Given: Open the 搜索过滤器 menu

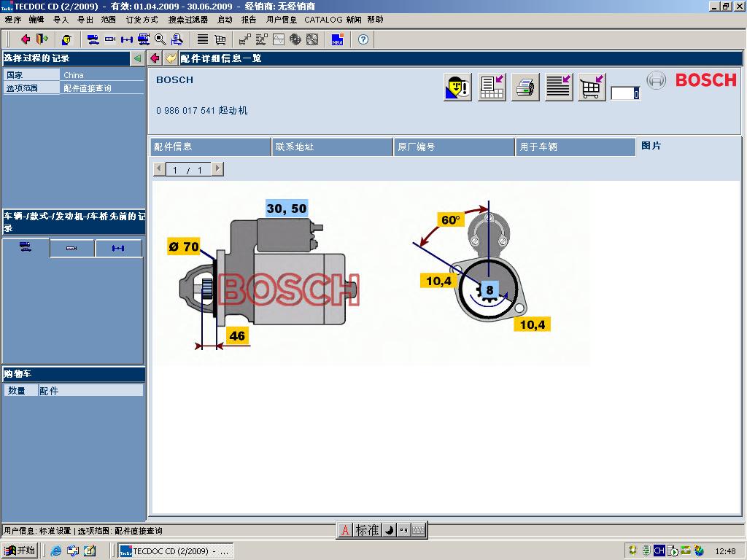Looking at the screenshot, I should (188, 20).
